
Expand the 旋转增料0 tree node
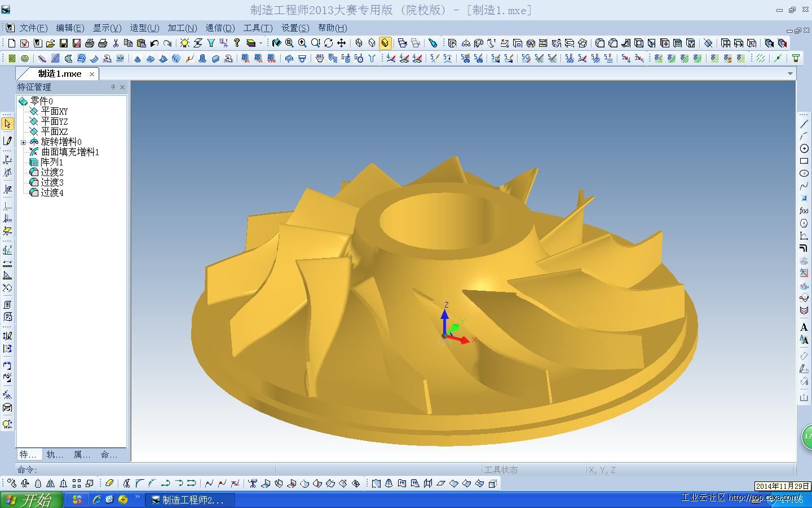pos(24,142)
